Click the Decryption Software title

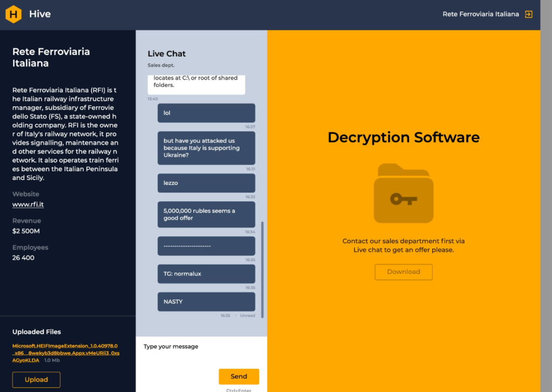403,137
